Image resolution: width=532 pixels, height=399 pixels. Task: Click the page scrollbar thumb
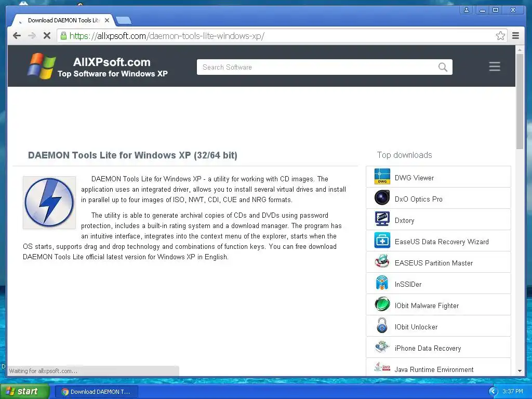click(520, 101)
